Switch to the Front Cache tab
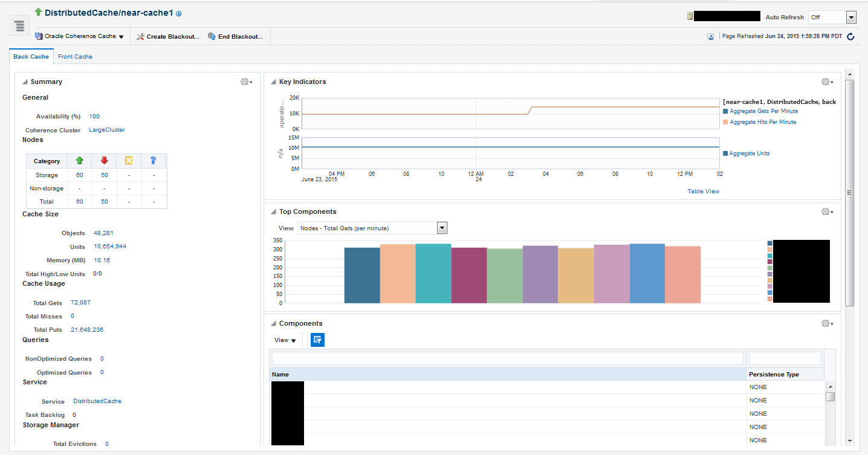This screenshot has height=455, width=868. point(75,56)
